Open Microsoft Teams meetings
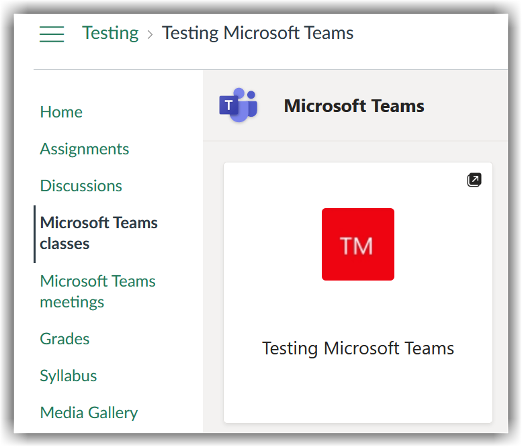This screenshot has width=522, height=448. (98, 292)
